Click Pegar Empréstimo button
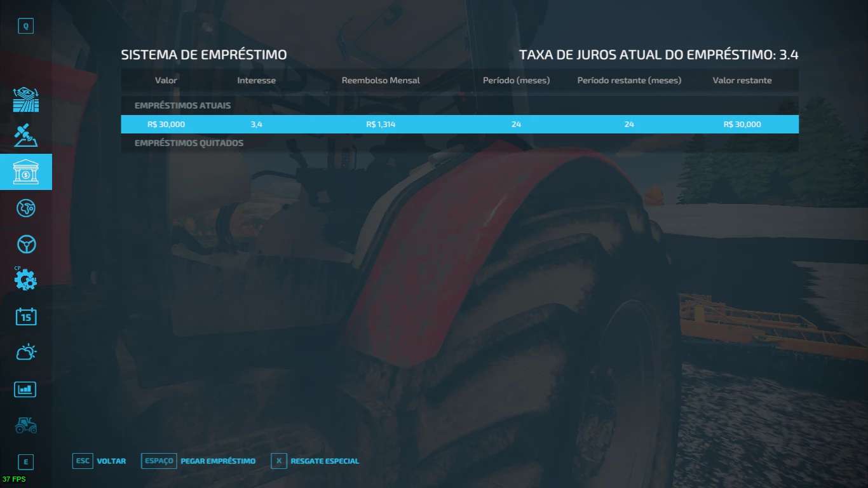The height and width of the screenshot is (488, 868). tap(217, 461)
